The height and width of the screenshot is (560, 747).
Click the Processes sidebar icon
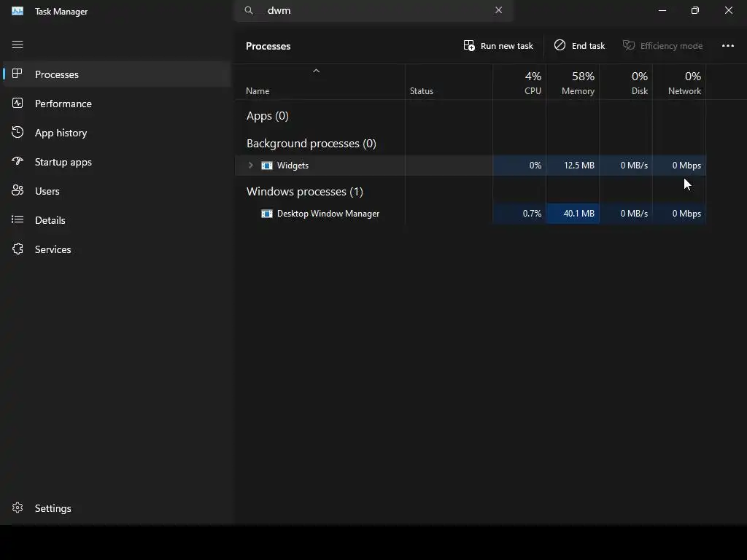coord(18,74)
